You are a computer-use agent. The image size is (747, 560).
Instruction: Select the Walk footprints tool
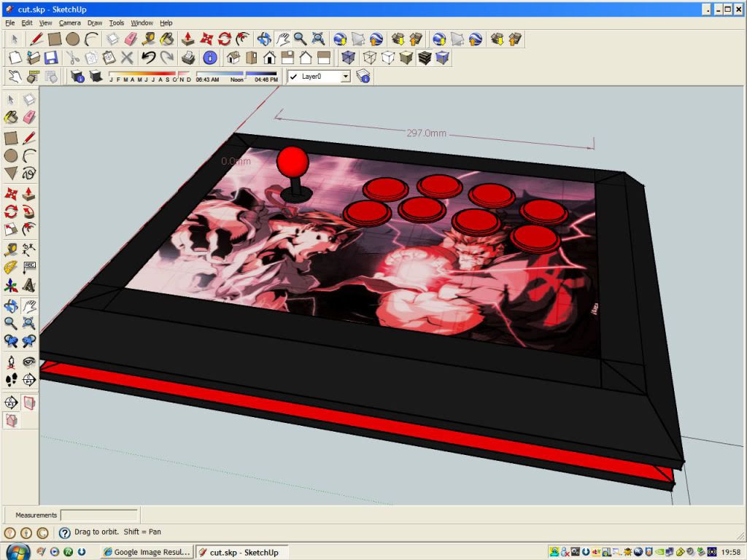[11, 379]
